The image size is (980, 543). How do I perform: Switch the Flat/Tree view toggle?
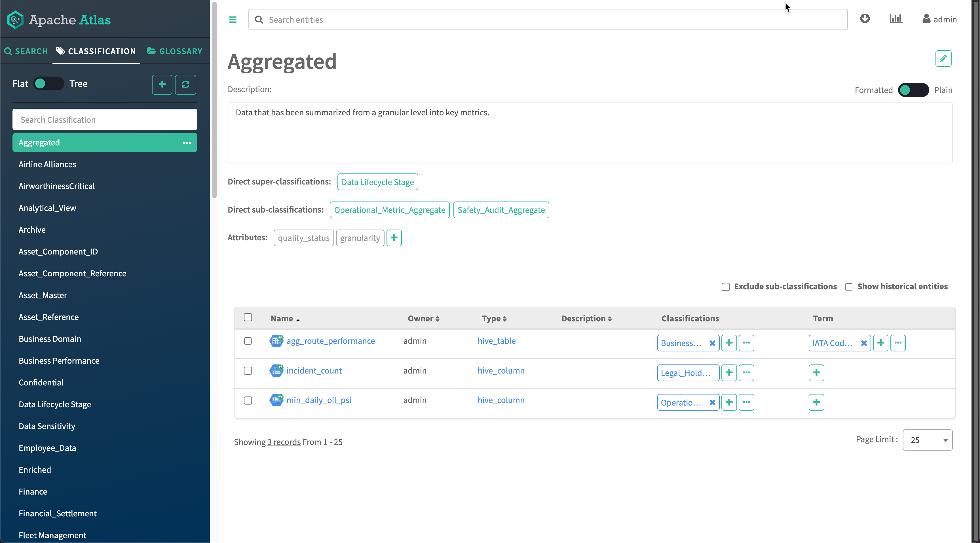click(x=49, y=84)
